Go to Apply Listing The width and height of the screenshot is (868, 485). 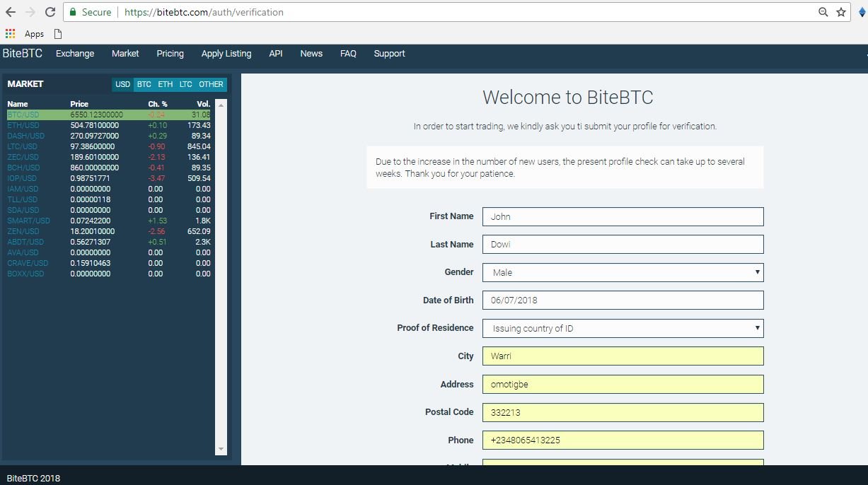pyautogui.click(x=226, y=53)
